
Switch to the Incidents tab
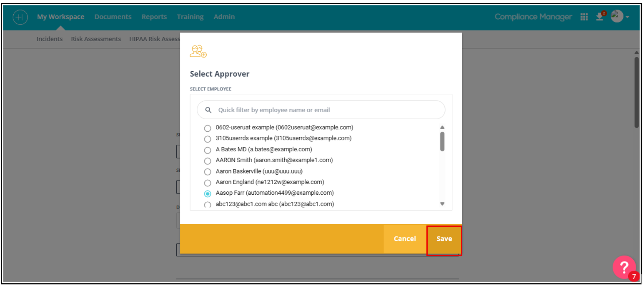click(50, 39)
